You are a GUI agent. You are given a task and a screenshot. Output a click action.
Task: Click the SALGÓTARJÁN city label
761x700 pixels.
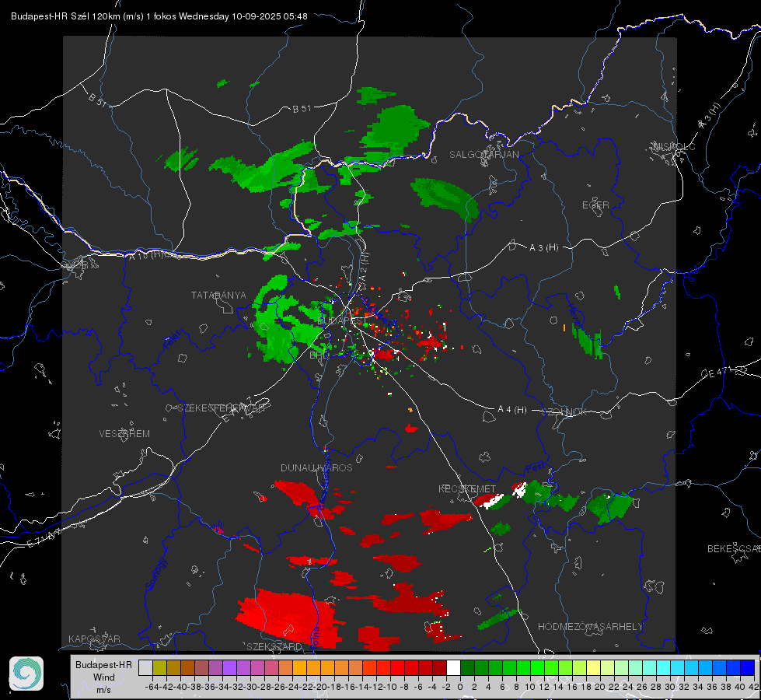click(x=483, y=155)
